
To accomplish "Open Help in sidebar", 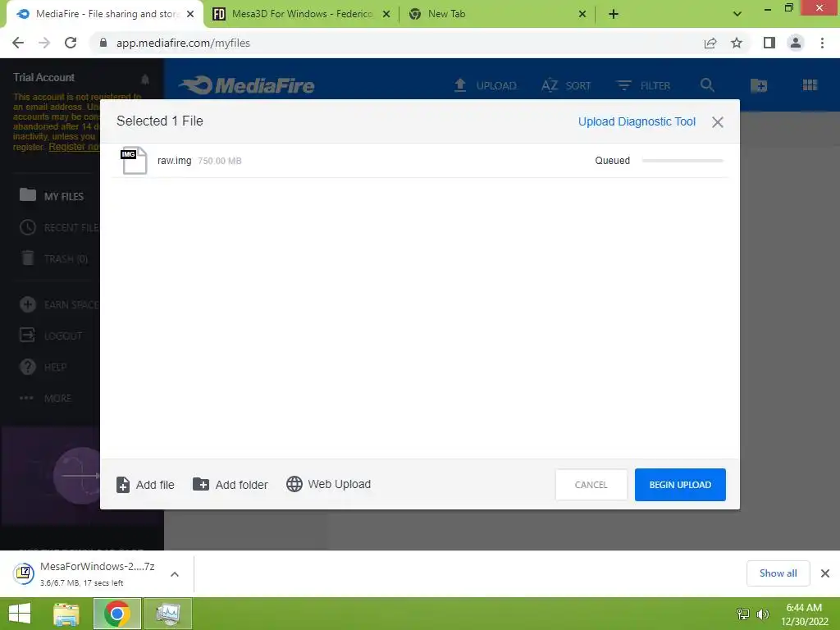I will click(43, 367).
